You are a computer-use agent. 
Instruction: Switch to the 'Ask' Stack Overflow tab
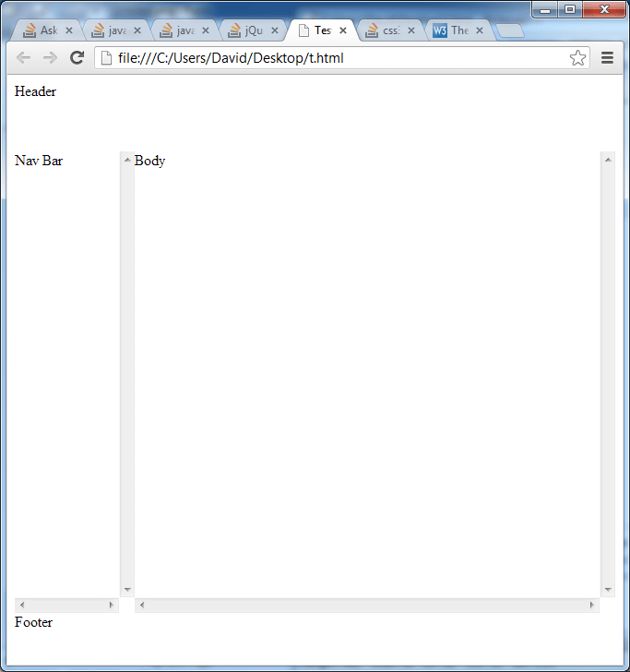[47, 30]
